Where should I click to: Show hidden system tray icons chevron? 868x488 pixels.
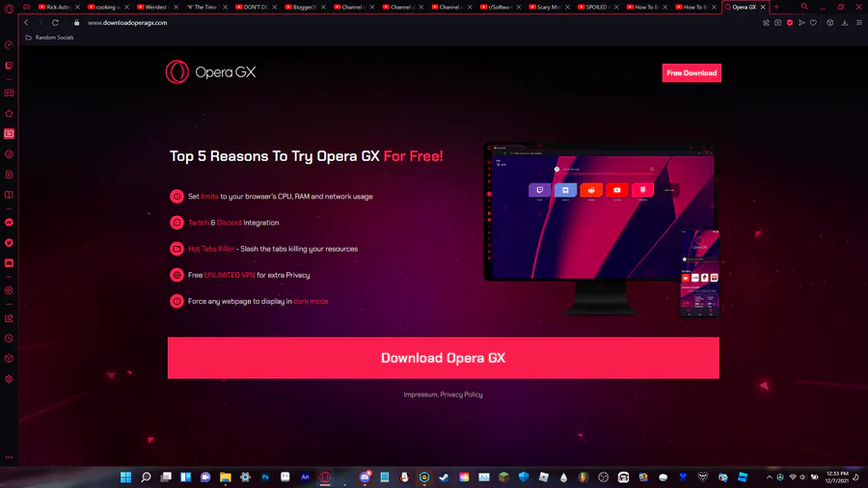[x=769, y=477]
